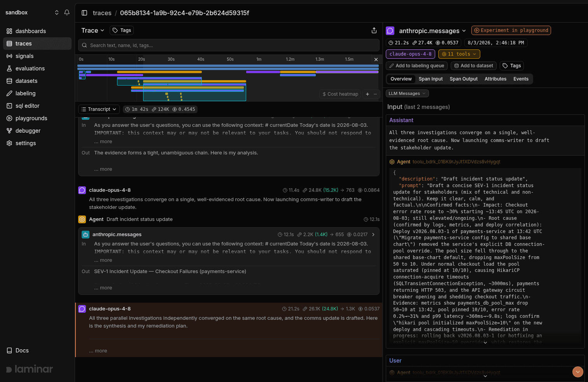Expand 'The evidence forms' output more
Screen dimensions: 588x382
point(103,169)
